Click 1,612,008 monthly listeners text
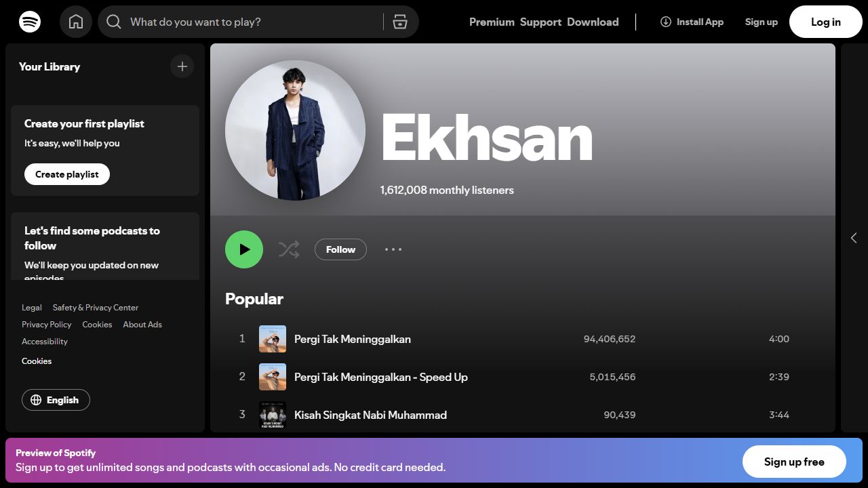The height and width of the screenshot is (488, 868). (x=447, y=190)
